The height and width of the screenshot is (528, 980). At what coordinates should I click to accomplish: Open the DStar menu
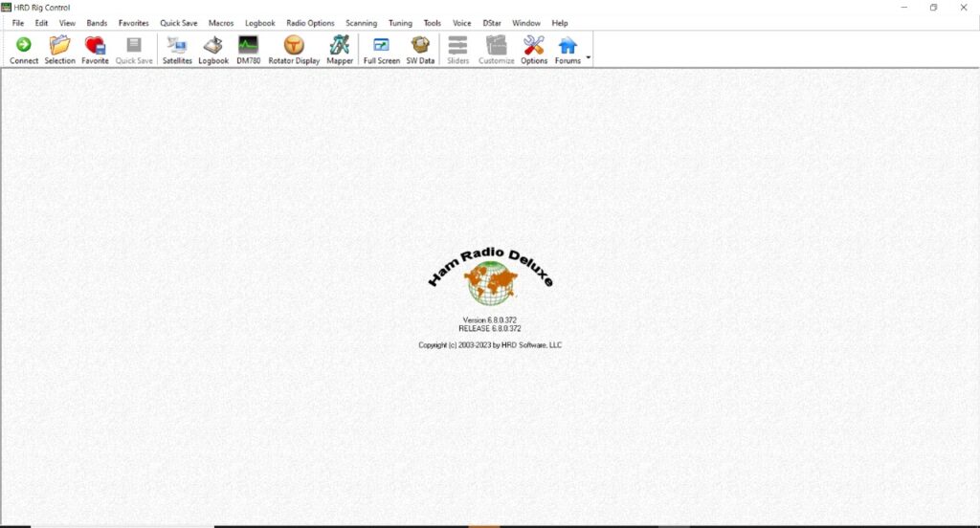pos(491,23)
